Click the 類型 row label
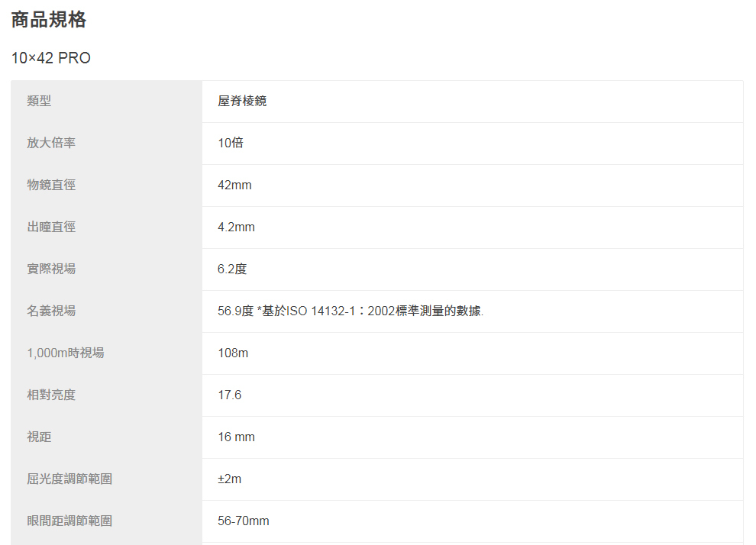The width and height of the screenshot is (756, 545). coord(39,101)
